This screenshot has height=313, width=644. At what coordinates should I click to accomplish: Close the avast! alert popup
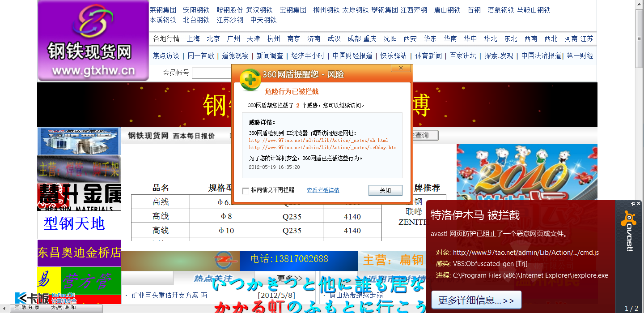click(x=639, y=204)
